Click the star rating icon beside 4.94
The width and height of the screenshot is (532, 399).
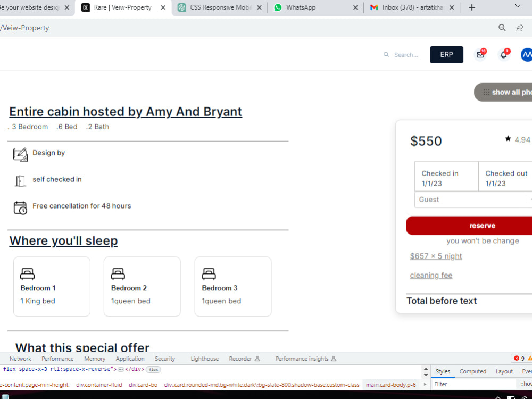point(508,138)
